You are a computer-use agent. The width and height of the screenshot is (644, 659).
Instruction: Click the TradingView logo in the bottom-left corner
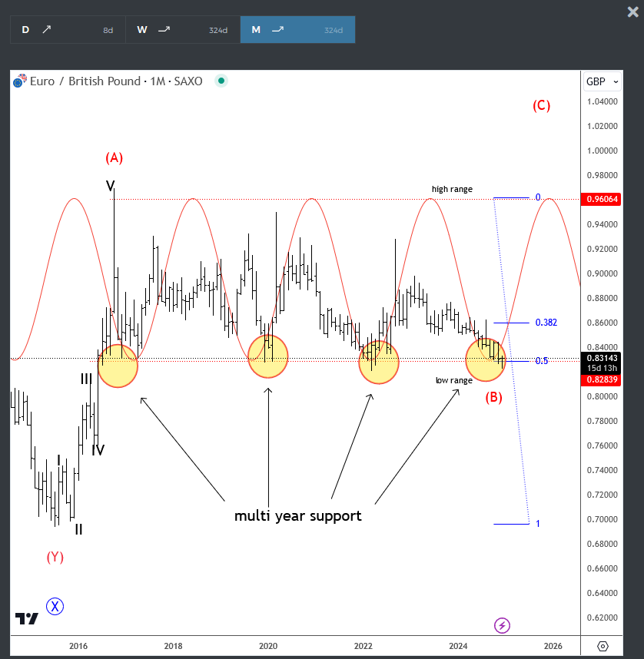tap(28, 617)
